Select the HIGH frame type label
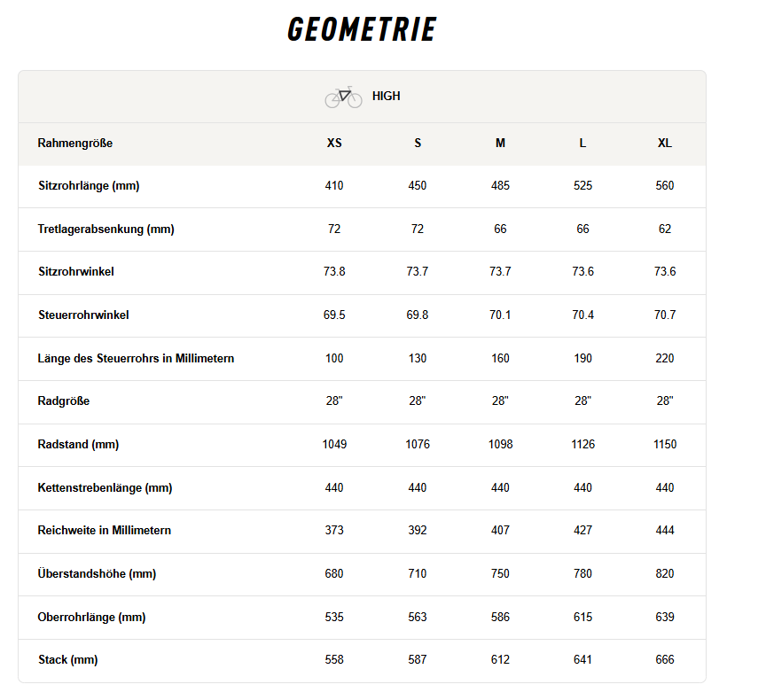 tap(387, 97)
